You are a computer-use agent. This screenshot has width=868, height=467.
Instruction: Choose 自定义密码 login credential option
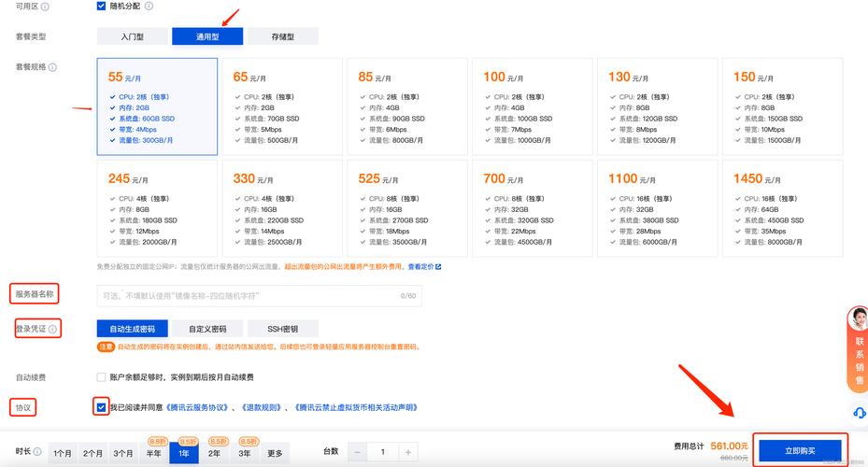tap(207, 329)
